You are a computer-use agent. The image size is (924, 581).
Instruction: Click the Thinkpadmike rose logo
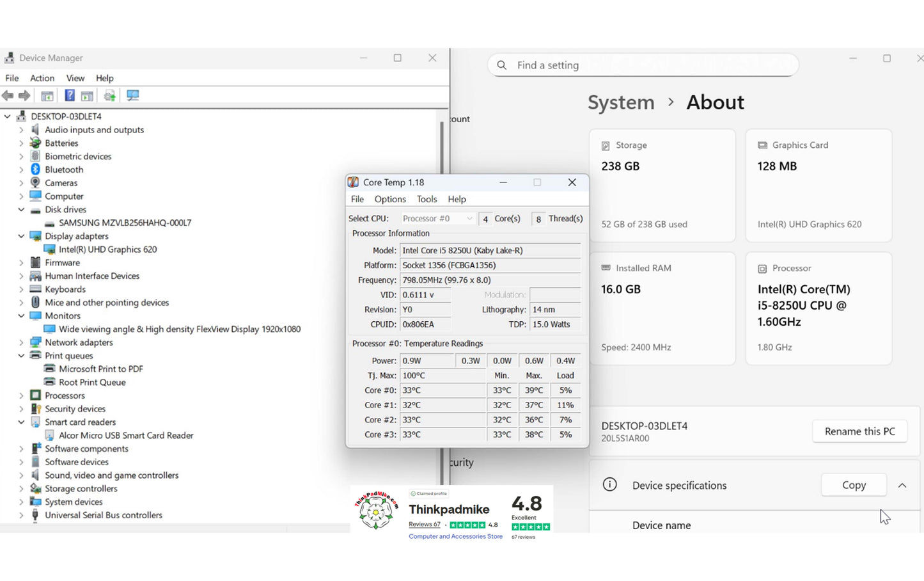point(376,511)
